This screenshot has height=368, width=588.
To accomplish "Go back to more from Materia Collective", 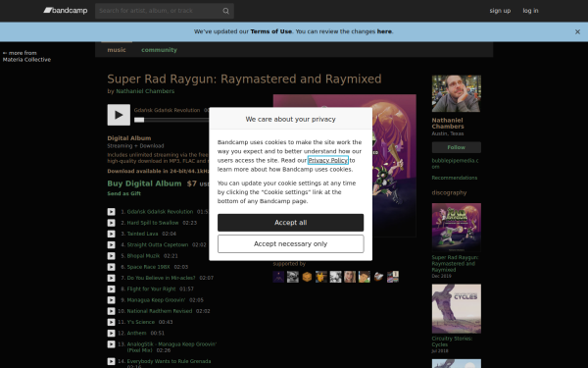I will (26, 56).
